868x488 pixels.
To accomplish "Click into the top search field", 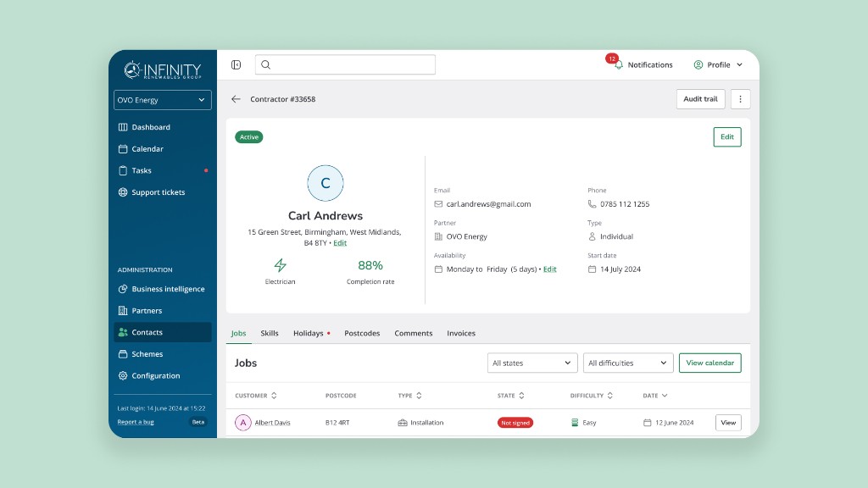I will click(345, 64).
